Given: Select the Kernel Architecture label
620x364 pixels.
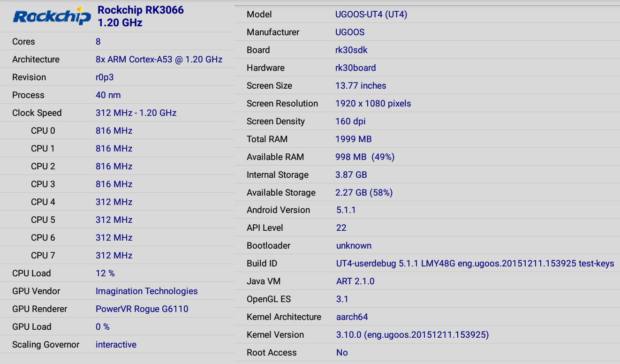Looking at the screenshot, I should (284, 317).
